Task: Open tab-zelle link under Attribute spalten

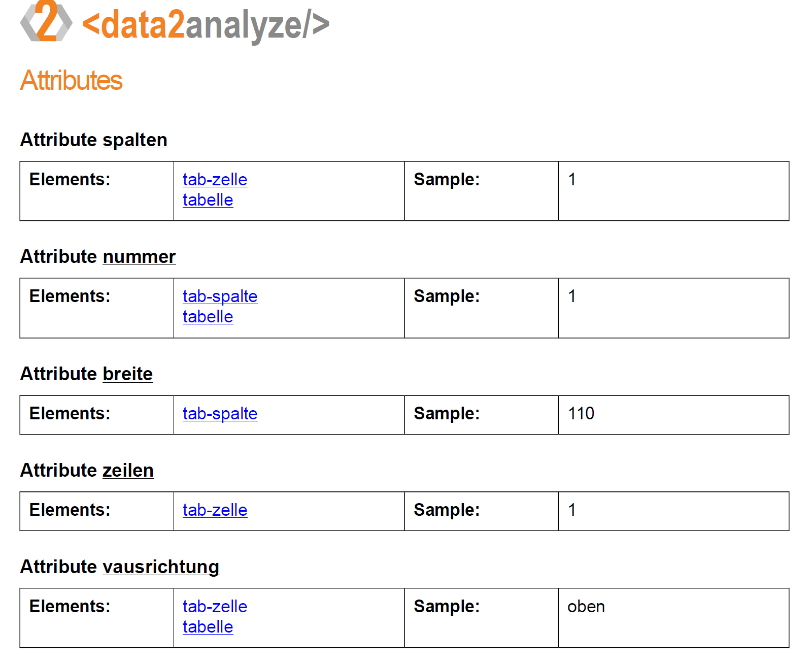Action: [215, 180]
